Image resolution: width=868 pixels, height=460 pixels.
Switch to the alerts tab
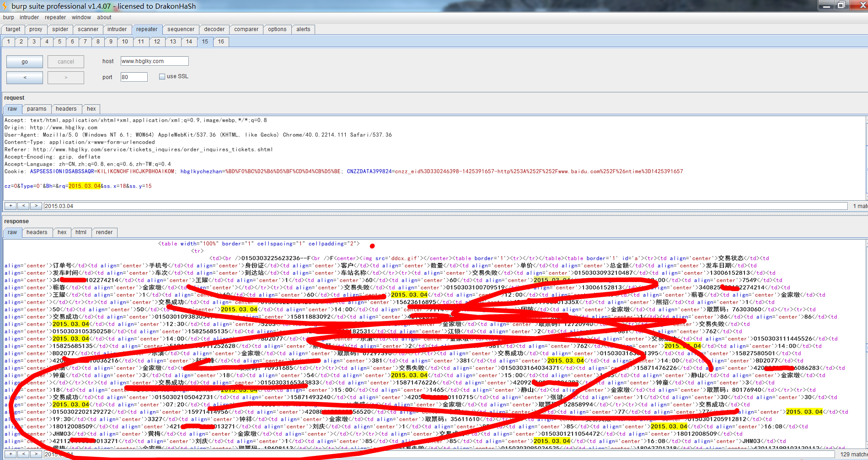click(x=303, y=29)
